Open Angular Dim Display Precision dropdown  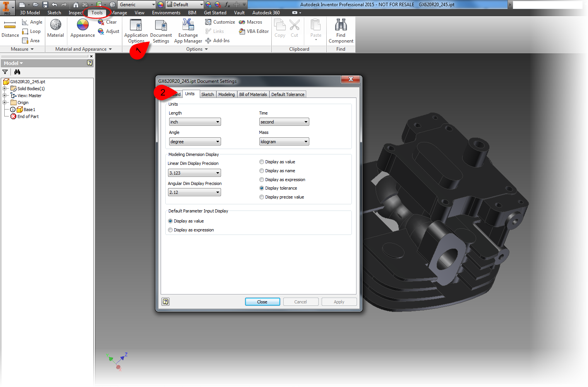point(194,192)
